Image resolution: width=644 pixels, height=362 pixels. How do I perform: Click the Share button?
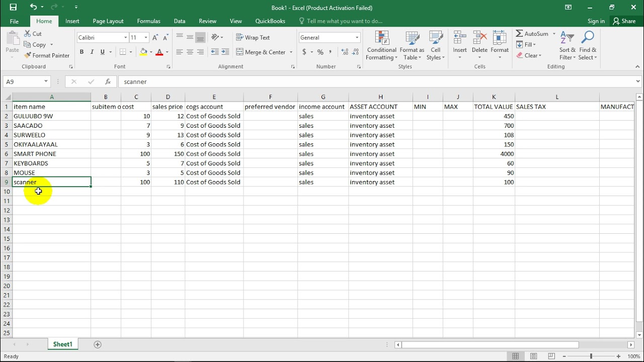[x=624, y=21]
